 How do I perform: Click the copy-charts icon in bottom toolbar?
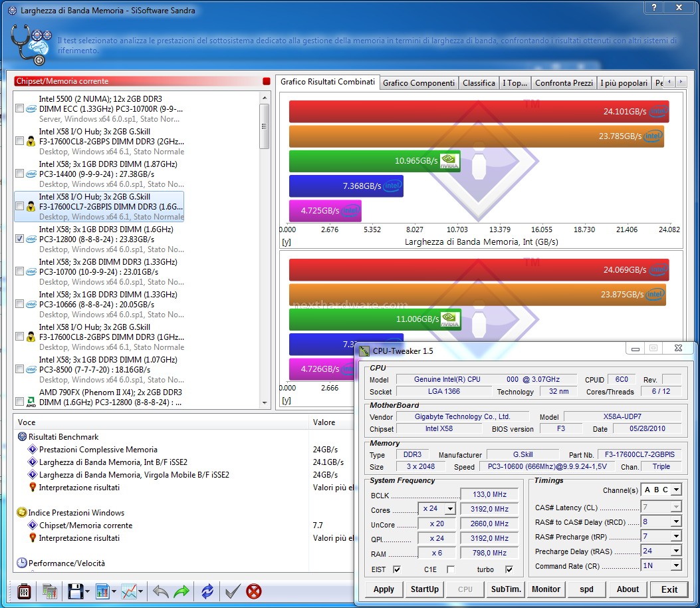[50, 592]
